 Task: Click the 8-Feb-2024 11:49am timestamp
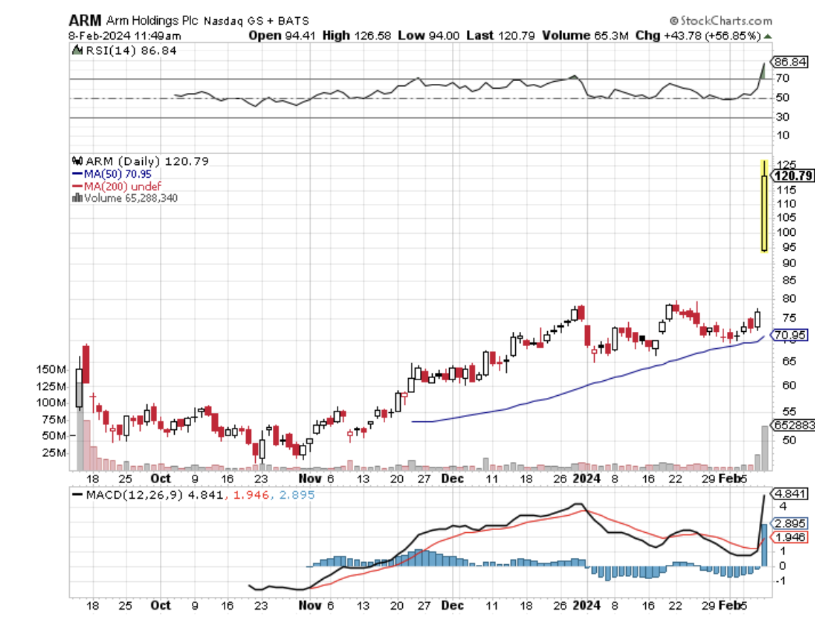[125, 36]
